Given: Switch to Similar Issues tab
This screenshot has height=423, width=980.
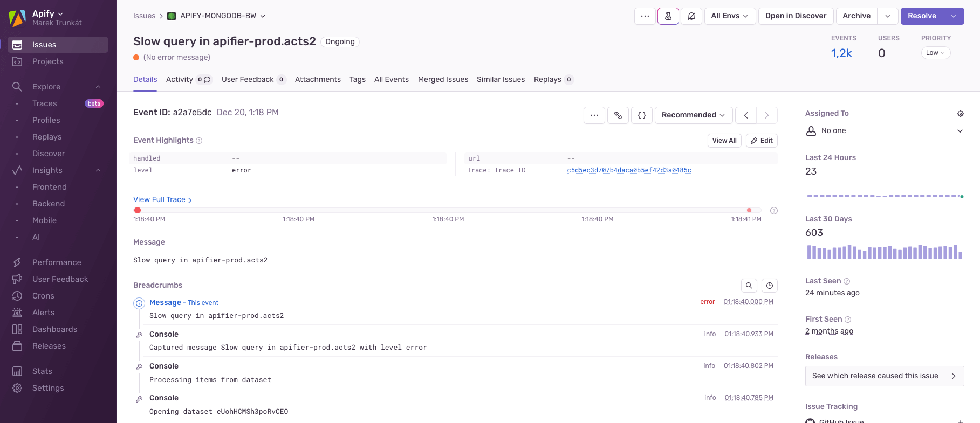Looking at the screenshot, I should (501, 80).
